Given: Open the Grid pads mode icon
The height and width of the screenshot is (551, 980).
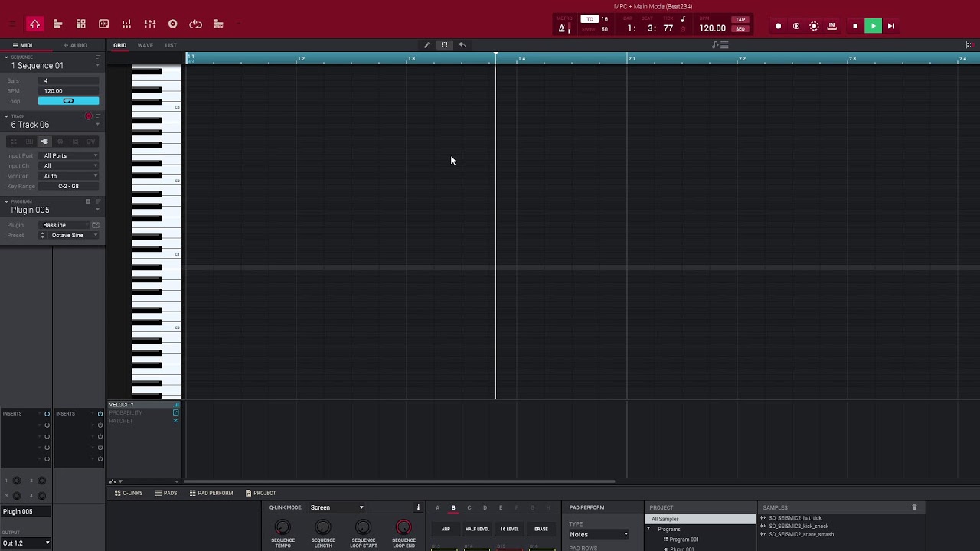Looking at the screenshot, I should [x=80, y=24].
